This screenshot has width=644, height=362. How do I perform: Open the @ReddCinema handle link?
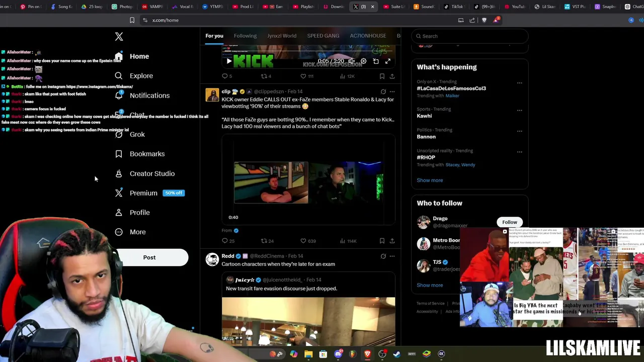[267, 256]
